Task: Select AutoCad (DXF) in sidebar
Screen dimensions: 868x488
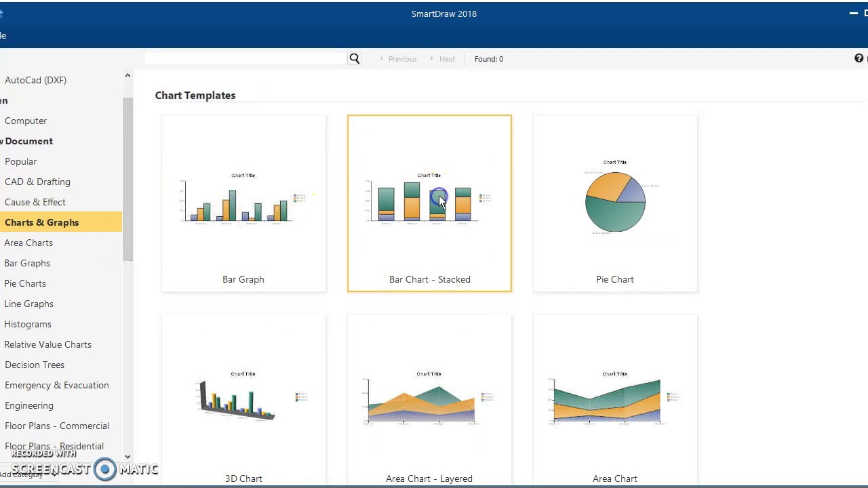Action: pos(35,80)
